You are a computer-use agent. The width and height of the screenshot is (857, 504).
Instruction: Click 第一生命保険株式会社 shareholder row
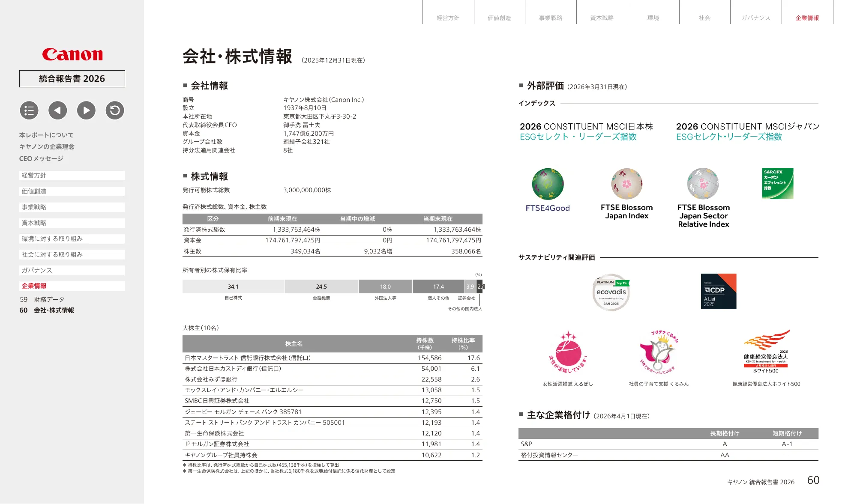(333, 433)
